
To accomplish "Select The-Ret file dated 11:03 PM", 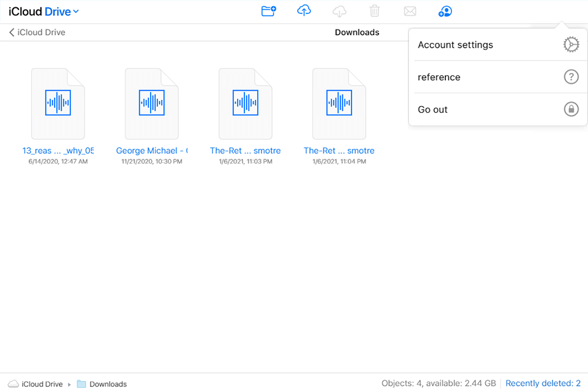I will (246, 104).
